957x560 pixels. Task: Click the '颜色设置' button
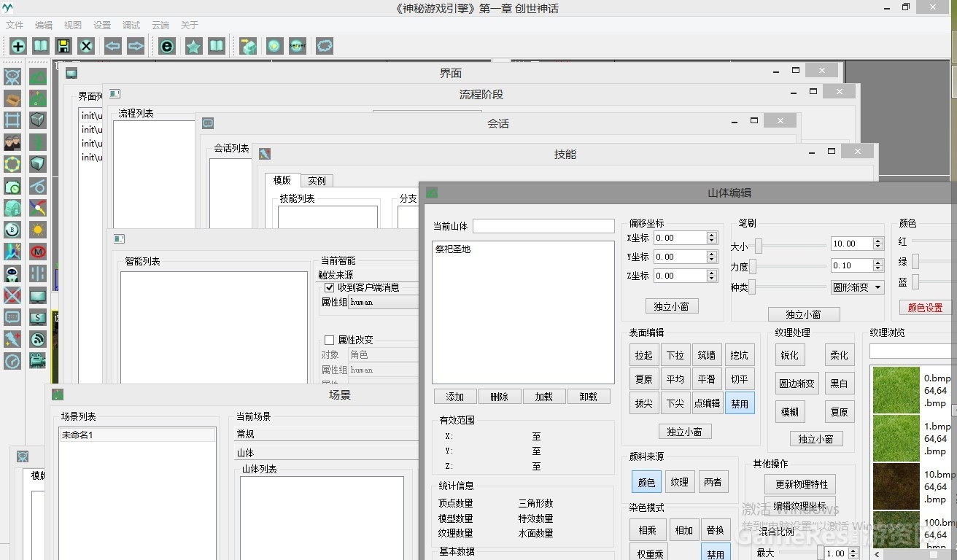click(x=925, y=308)
